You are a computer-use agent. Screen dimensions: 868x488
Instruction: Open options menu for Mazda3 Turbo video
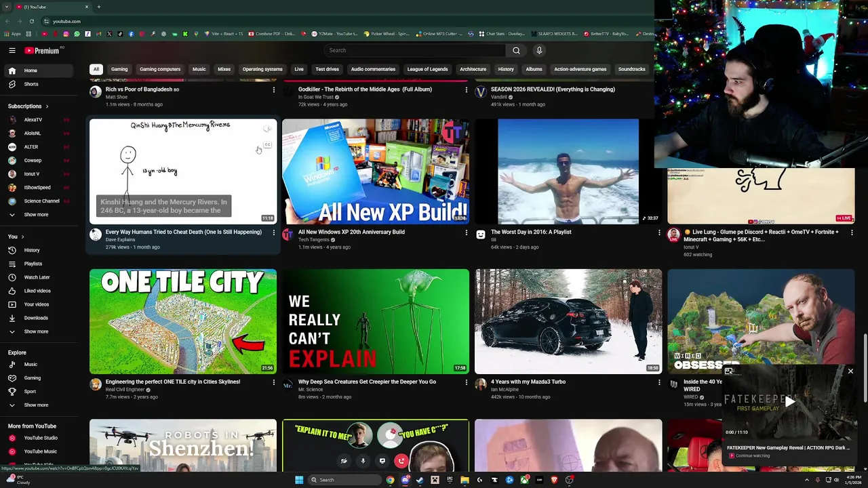[x=658, y=382]
